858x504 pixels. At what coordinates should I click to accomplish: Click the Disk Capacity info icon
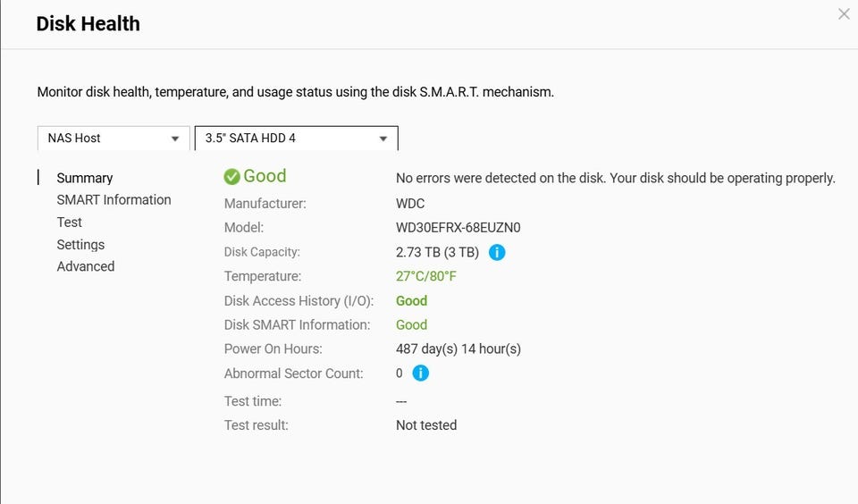(497, 252)
